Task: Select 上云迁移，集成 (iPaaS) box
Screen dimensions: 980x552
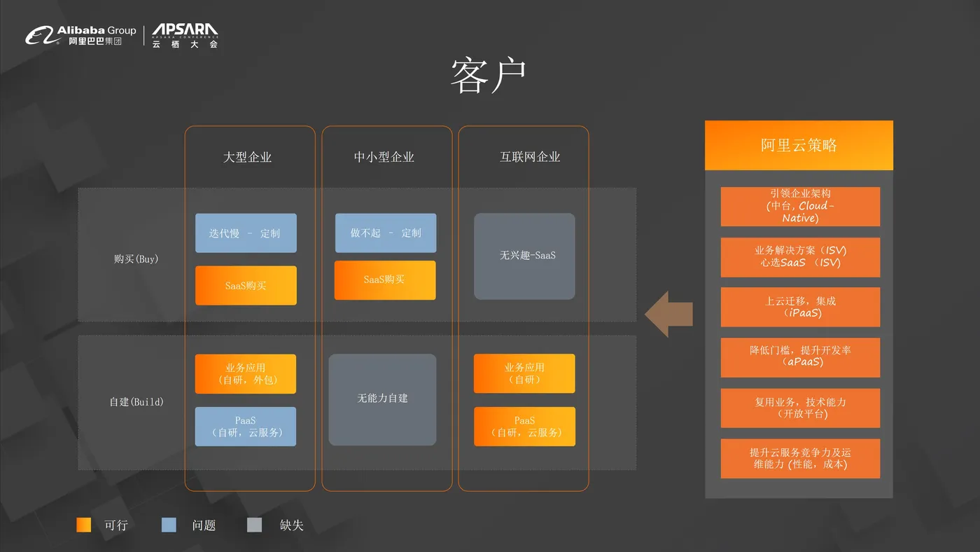Action: tap(800, 307)
